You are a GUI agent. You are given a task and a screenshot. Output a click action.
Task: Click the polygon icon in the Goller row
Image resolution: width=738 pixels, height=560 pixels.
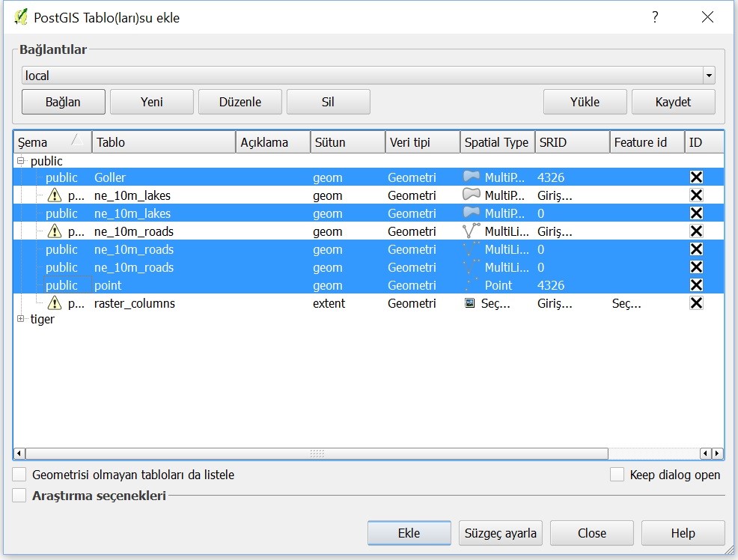point(471,177)
